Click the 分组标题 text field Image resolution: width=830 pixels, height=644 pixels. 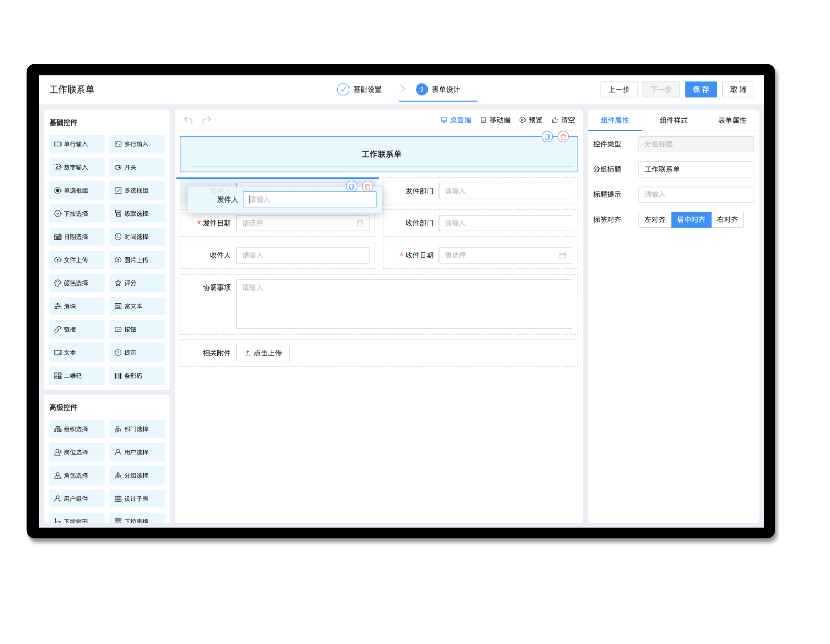[695, 169]
